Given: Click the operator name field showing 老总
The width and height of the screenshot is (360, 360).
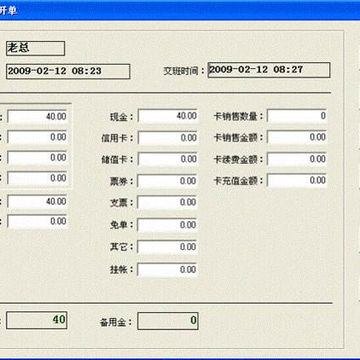Looking at the screenshot, I should pyautogui.click(x=35, y=48).
